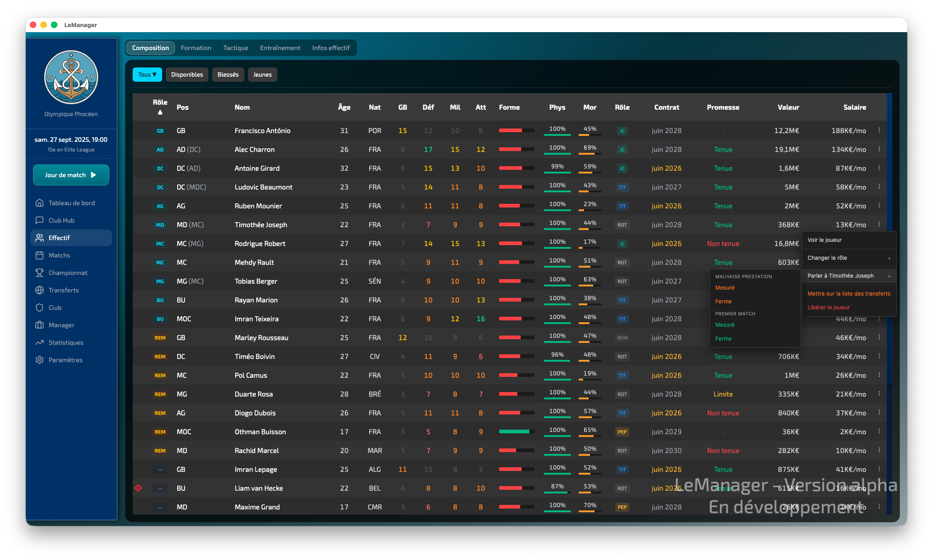Choose Libérer le joueur
Image resolution: width=933 pixels, height=560 pixels.
849,307
